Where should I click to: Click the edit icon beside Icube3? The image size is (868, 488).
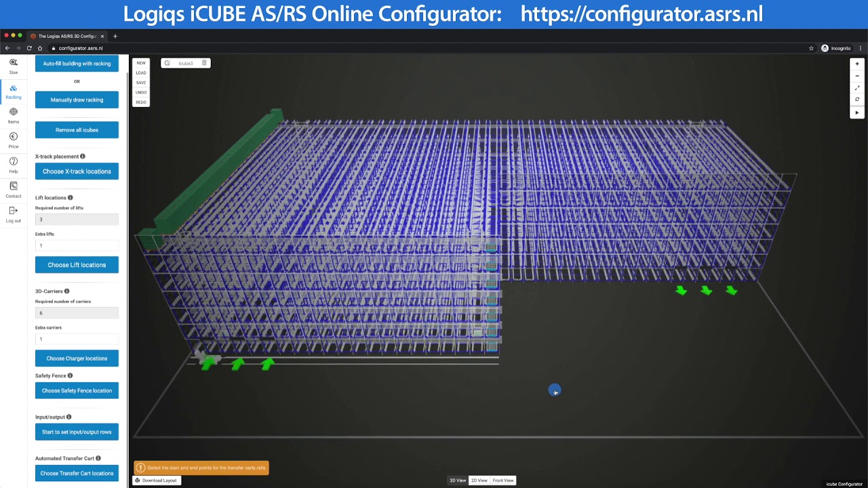coord(167,63)
